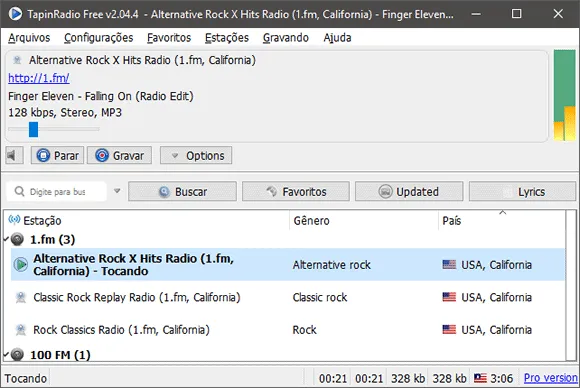Click the 'Finger Eleven - Falling On' track title
The image size is (580, 388).
(x=101, y=96)
